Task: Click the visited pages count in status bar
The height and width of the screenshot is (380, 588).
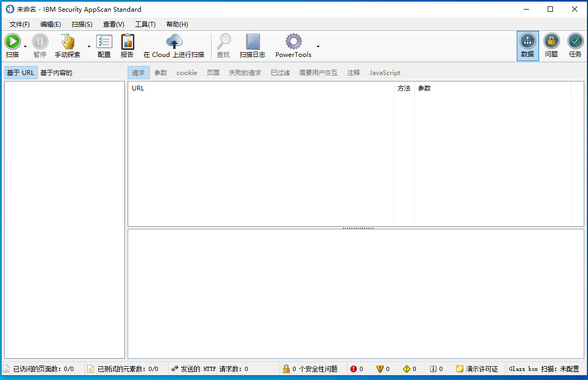Action: click(x=44, y=369)
